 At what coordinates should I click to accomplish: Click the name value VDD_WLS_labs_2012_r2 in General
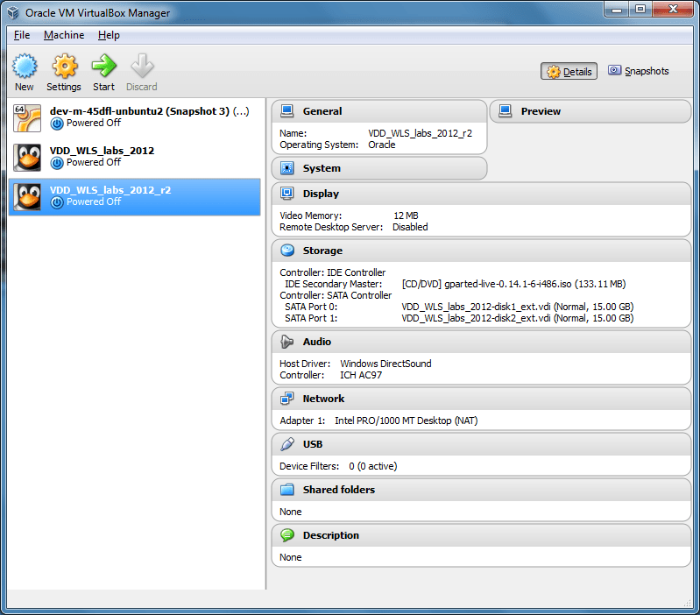pos(421,133)
